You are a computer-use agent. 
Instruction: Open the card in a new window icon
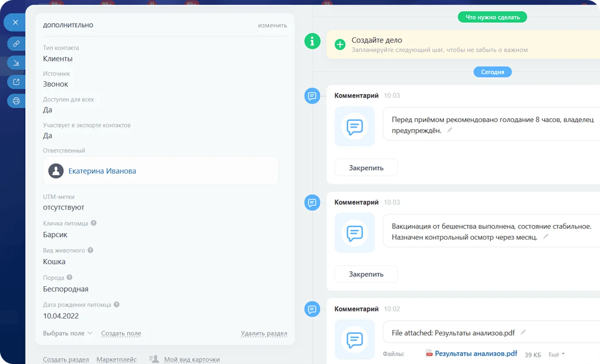click(16, 82)
